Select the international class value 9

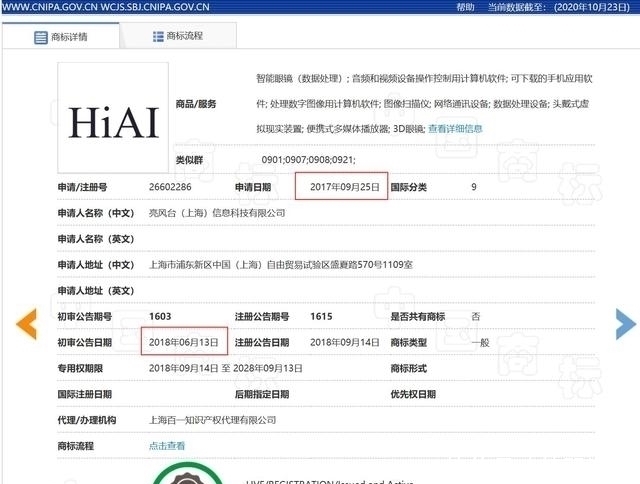coord(474,187)
